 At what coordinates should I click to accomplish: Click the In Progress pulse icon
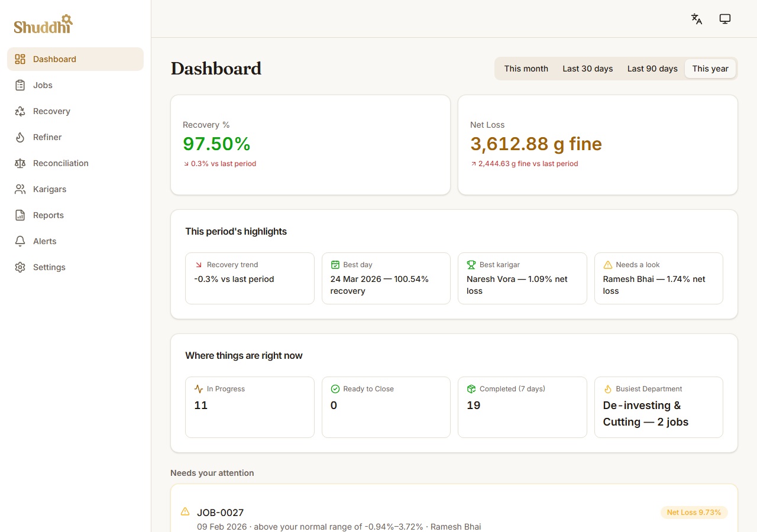199,389
